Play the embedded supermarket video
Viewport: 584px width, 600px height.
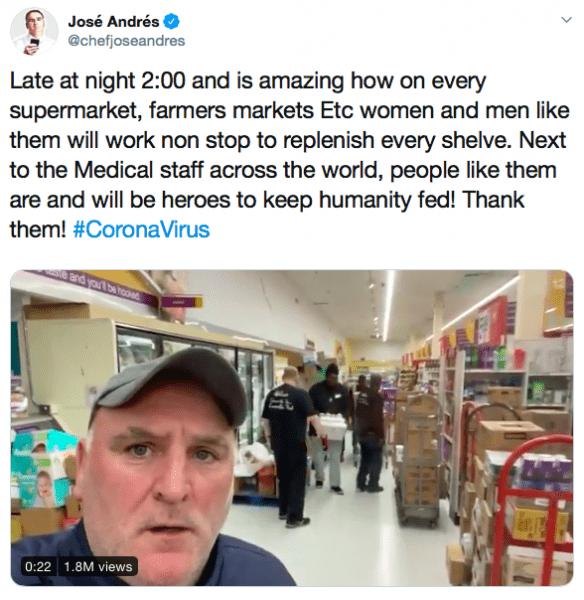pyautogui.click(x=292, y=428)
